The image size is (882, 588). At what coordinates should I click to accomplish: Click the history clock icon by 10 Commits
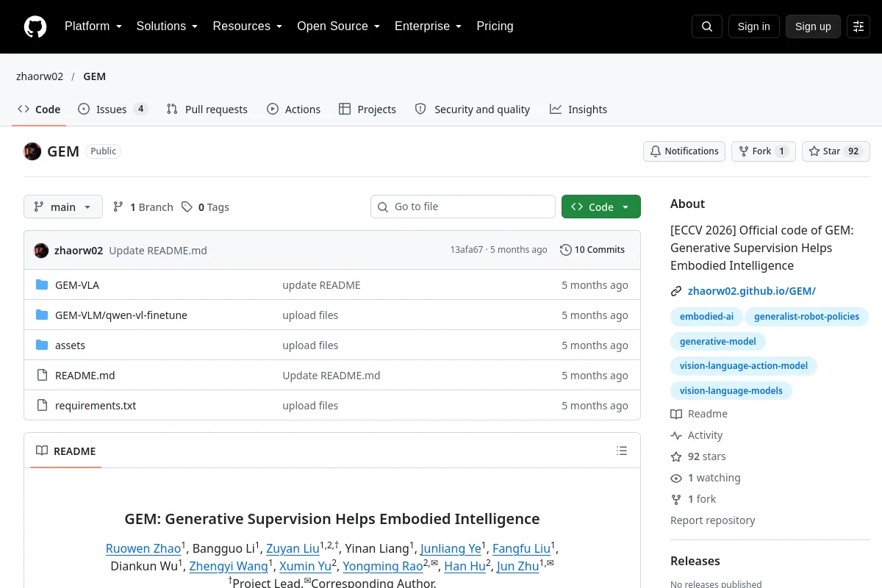point(565,250)
